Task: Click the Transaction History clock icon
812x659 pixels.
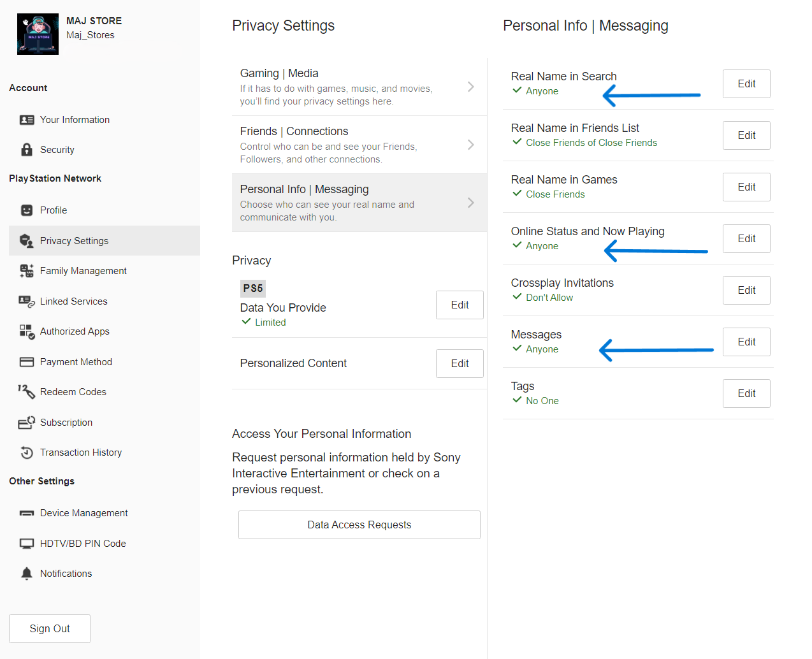Action: (27, 453)
